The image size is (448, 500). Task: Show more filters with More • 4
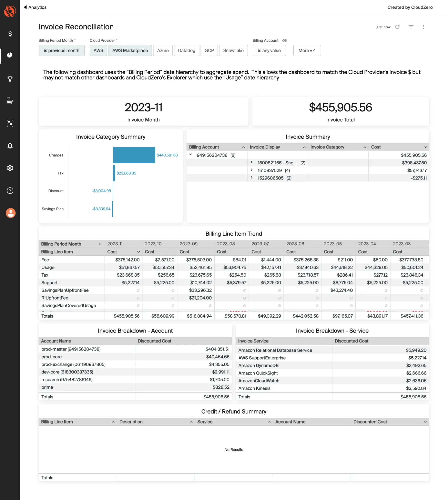pyautogui.click(x=307, y=50)
